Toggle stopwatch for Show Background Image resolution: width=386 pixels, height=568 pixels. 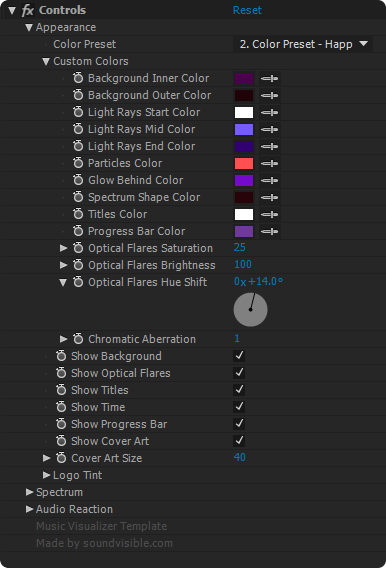pyautogui.click(x=61, y=356)
